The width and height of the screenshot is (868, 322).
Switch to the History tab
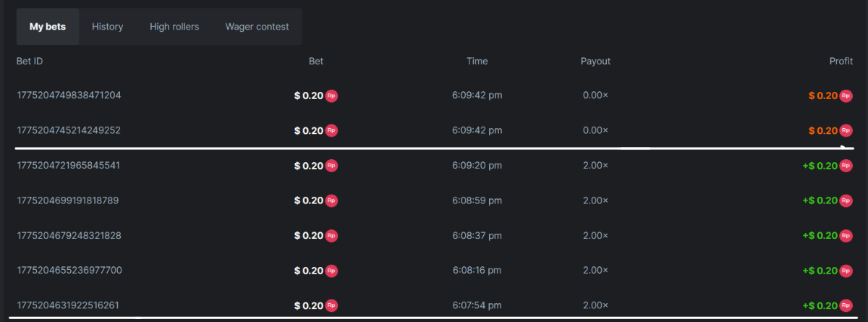point(108,27)
